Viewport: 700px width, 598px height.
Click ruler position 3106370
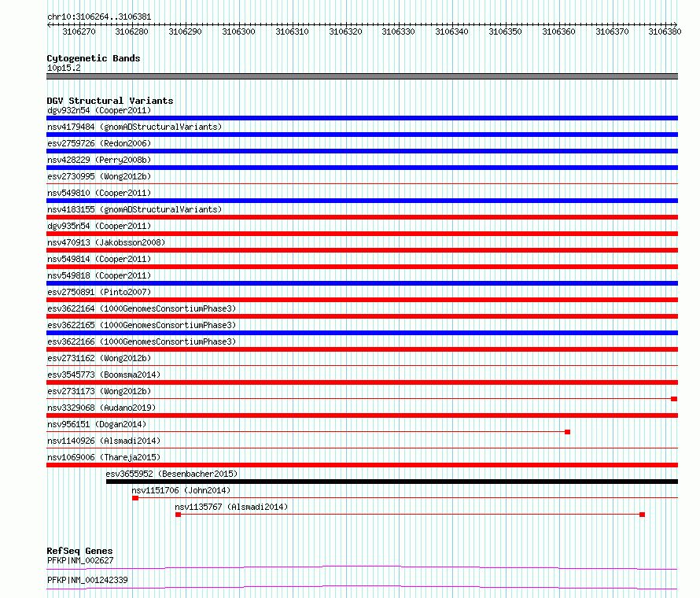(x=612, y=31)
